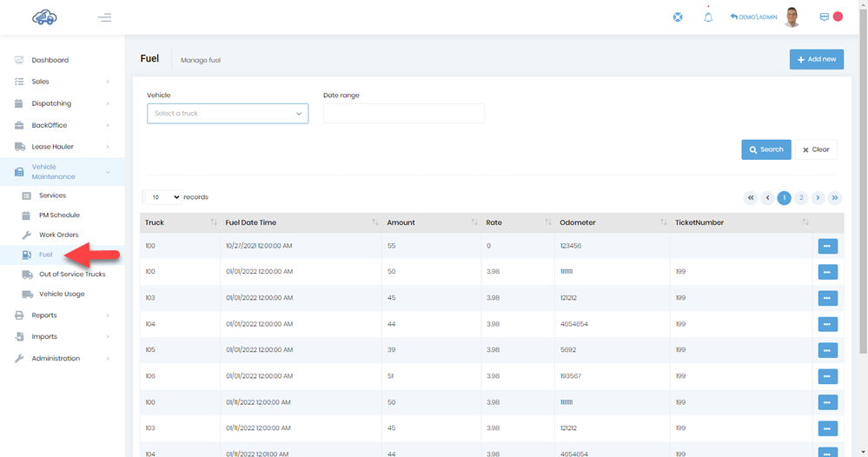Viewport: 868px width, 457px height.
Task: Click the Date range input field
Action: 403,114
